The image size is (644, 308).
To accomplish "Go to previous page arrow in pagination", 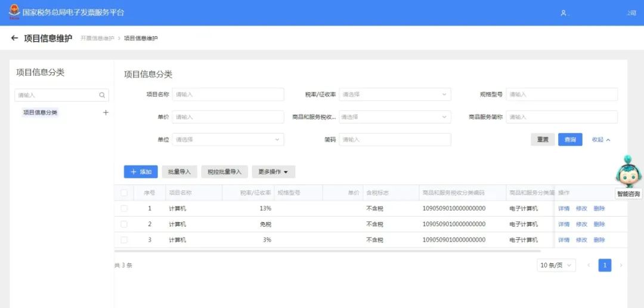I will tap(589, 265).
